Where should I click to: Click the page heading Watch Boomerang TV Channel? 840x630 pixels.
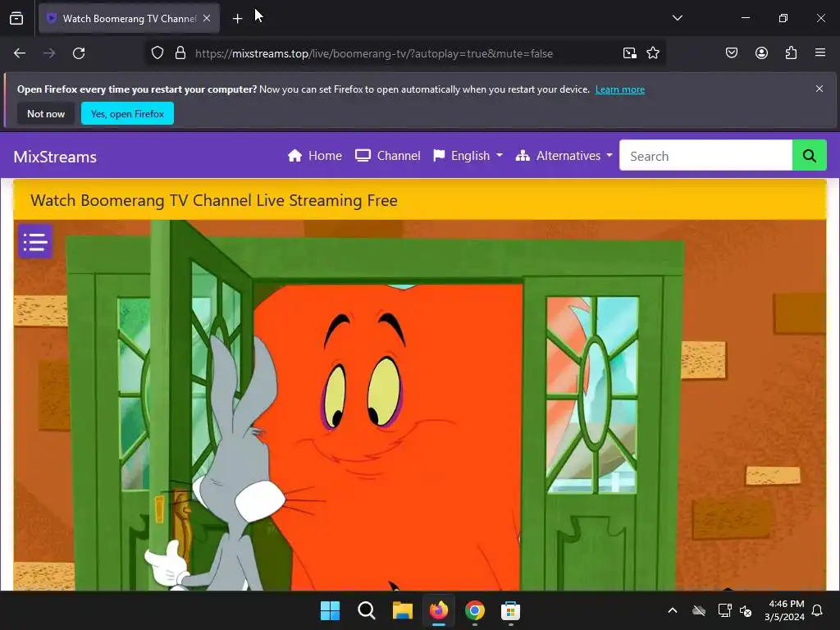(214, 200)
